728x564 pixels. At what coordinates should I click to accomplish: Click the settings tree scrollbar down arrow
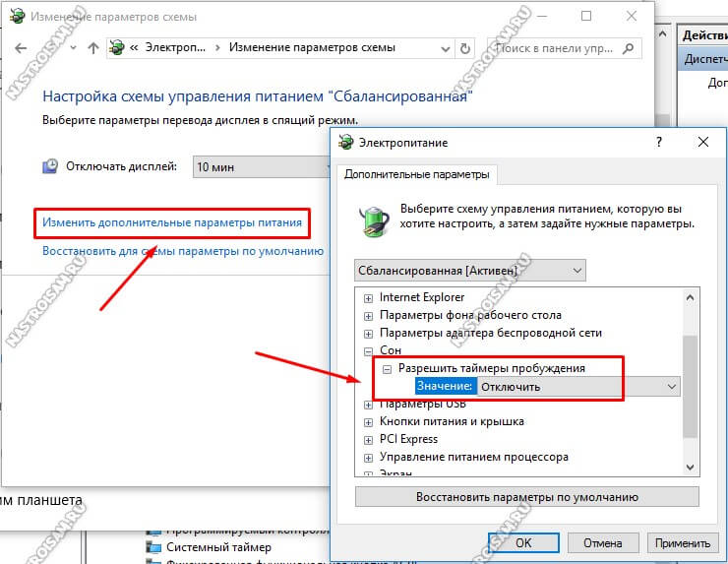point(691,467)
